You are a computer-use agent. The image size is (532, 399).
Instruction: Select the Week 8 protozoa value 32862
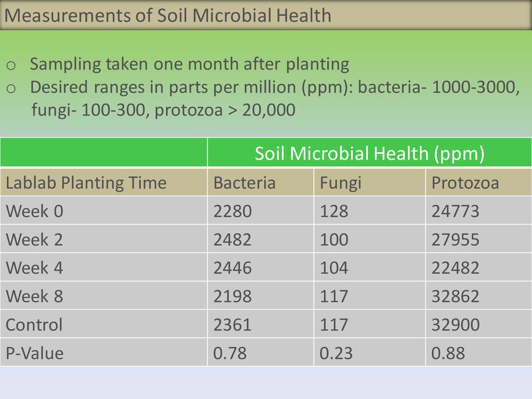pyautogui.click(x=456, y=296)
